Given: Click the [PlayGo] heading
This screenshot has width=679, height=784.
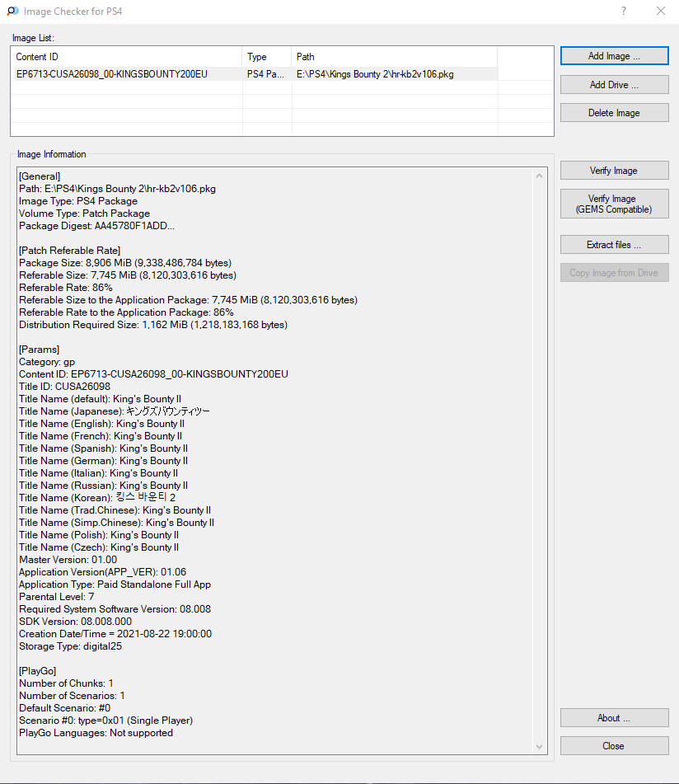Looking at the screenshot, I should [x=37, y=670].
